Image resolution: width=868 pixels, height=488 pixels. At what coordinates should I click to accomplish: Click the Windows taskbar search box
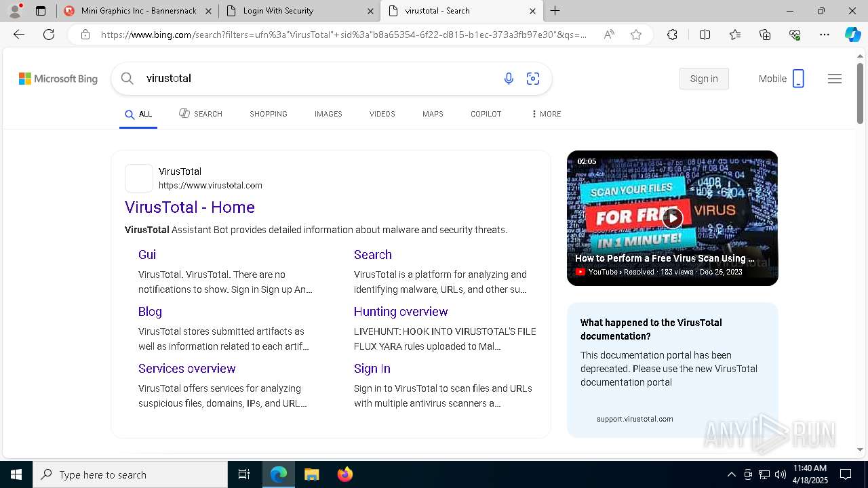point(130,474)
